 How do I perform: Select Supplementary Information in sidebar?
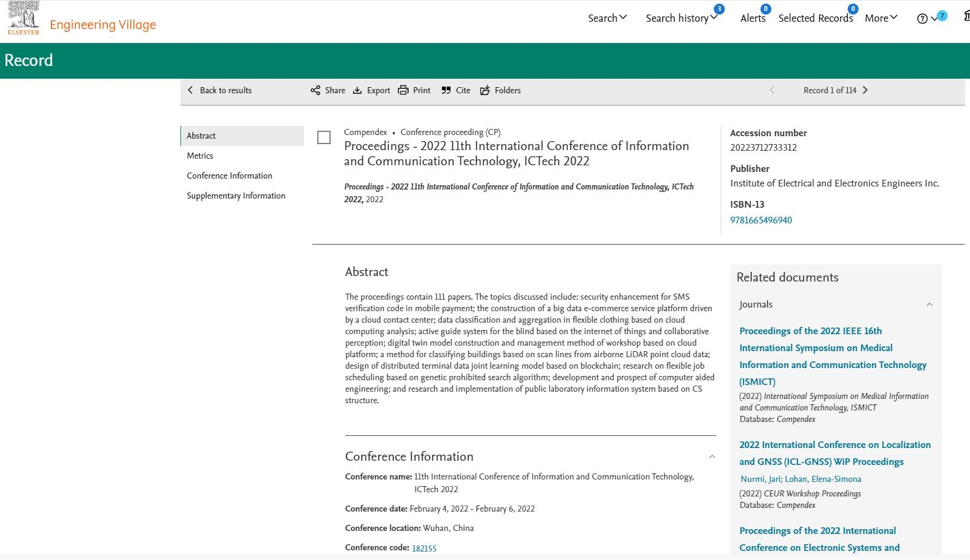point(236,196)
